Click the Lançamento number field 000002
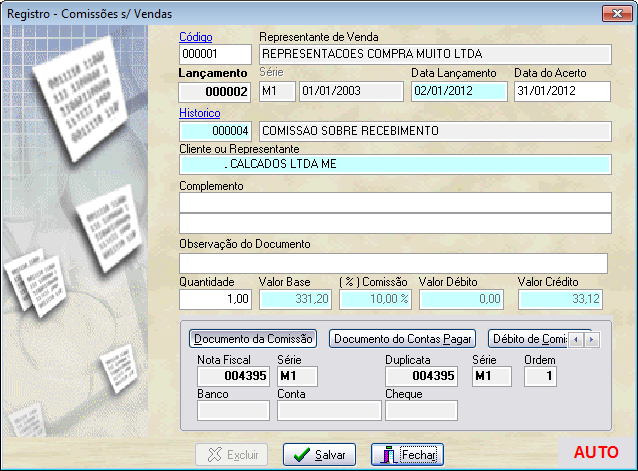Screen dimensions: 638x471 click(214, 92)
